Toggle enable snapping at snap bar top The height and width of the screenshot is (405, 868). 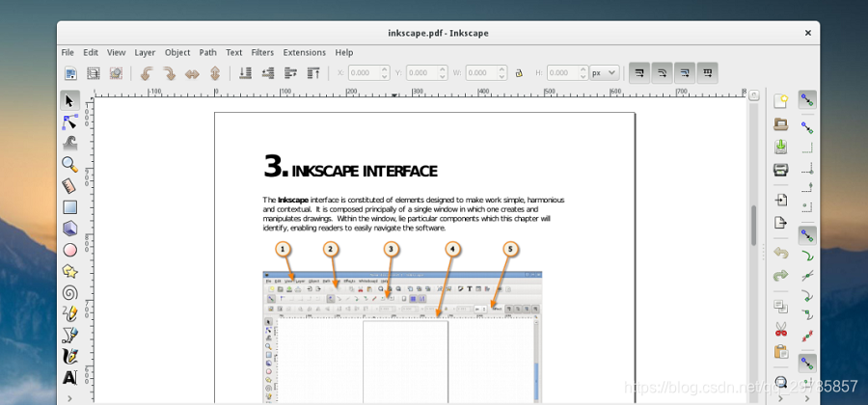(807, 100)
